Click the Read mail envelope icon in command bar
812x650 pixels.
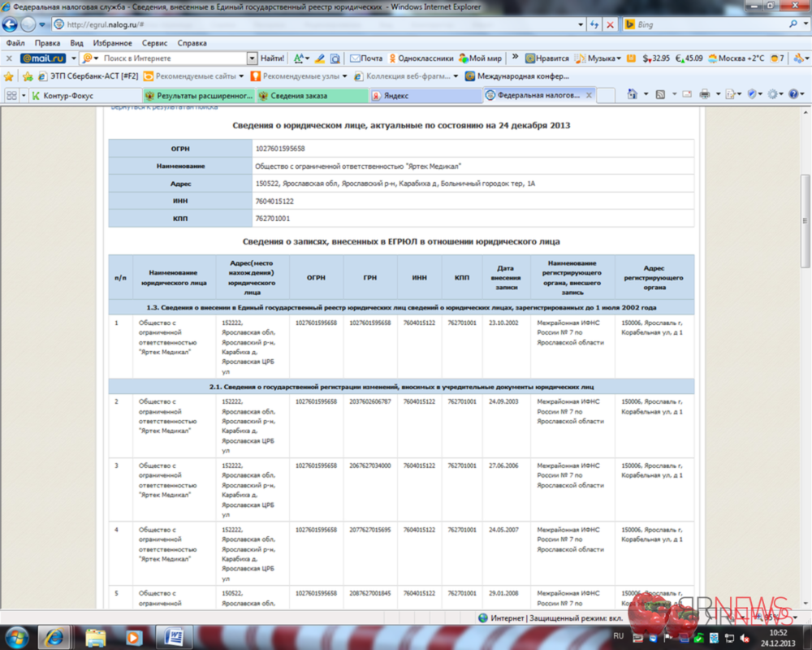coord(687,94)
